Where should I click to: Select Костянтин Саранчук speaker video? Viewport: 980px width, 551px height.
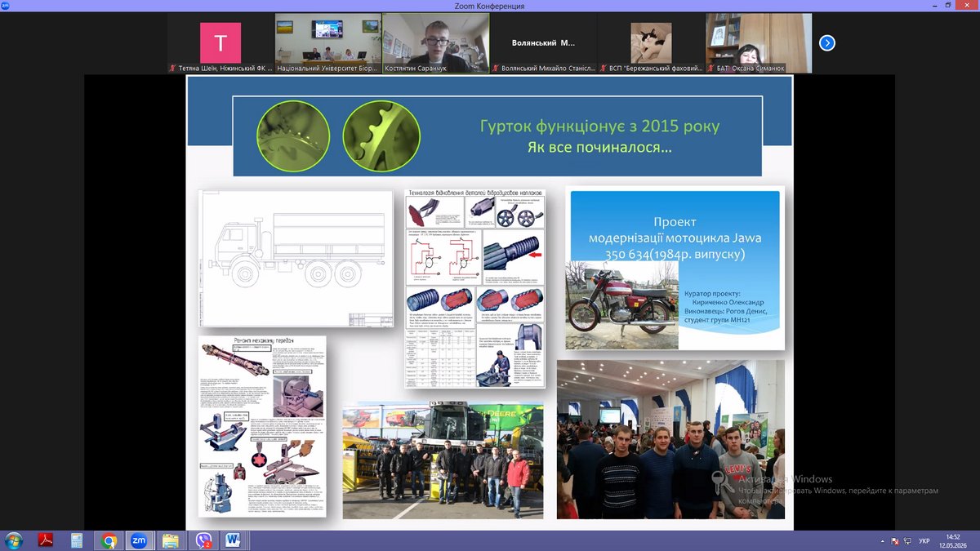(x=435, y=43)
